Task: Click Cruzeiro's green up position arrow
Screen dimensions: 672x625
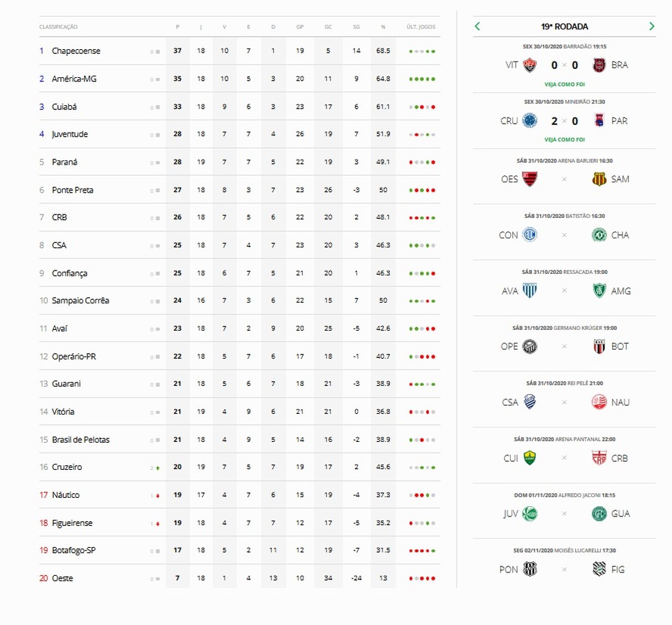Action: (158, 468)
